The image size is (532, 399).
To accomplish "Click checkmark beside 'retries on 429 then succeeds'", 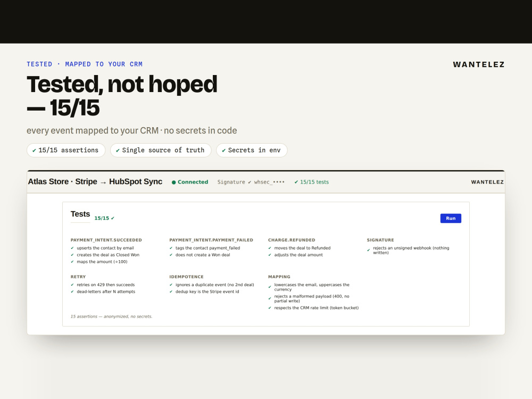I will (x=72, y=285).
